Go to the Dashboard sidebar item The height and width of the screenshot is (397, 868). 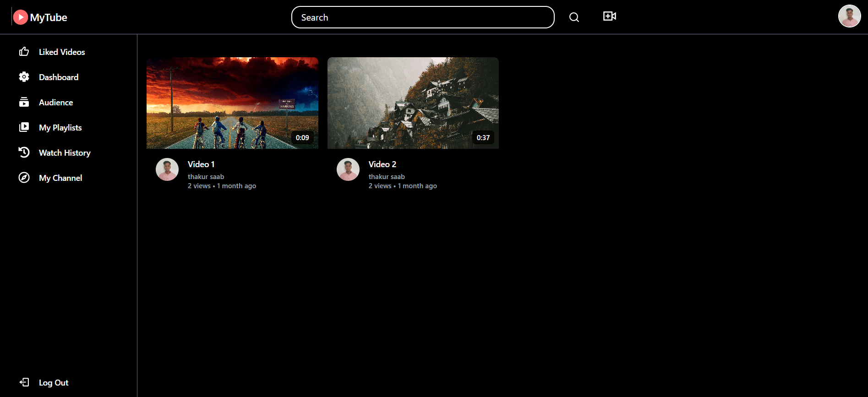(x=59, y=77)
